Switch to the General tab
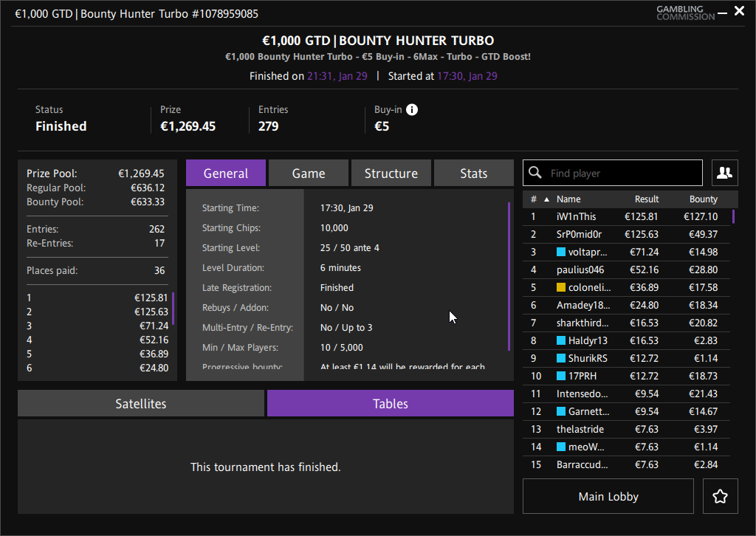This screenshot has width=756, height=536. click(x=226, y=173)
